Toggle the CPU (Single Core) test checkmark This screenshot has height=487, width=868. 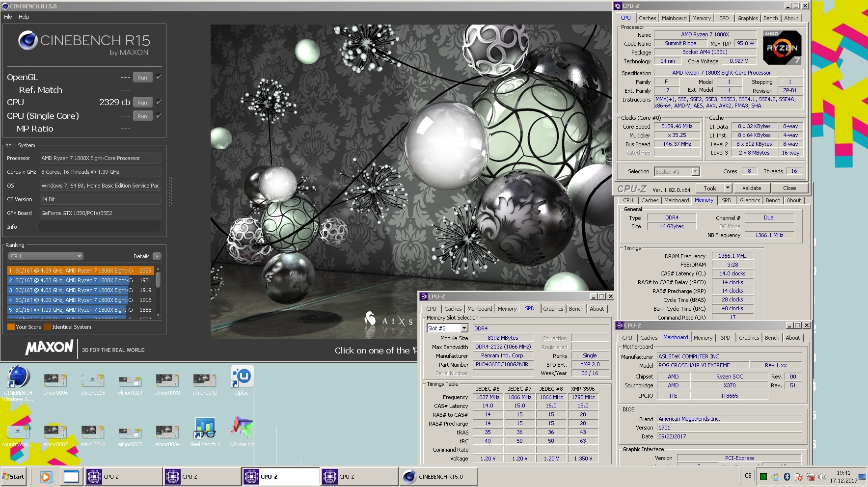click(x=159, y=116)
